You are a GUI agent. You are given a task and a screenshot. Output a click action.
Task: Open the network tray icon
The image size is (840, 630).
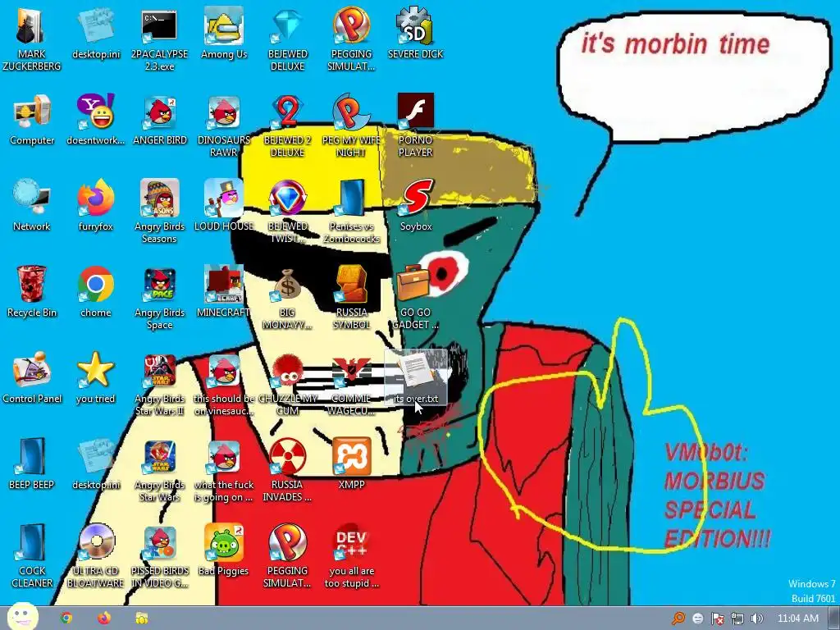click(737, 619)
